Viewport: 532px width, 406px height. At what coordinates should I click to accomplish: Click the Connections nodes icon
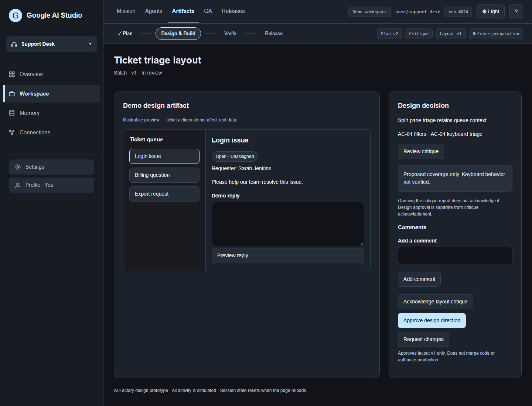(x=12, y=133)
